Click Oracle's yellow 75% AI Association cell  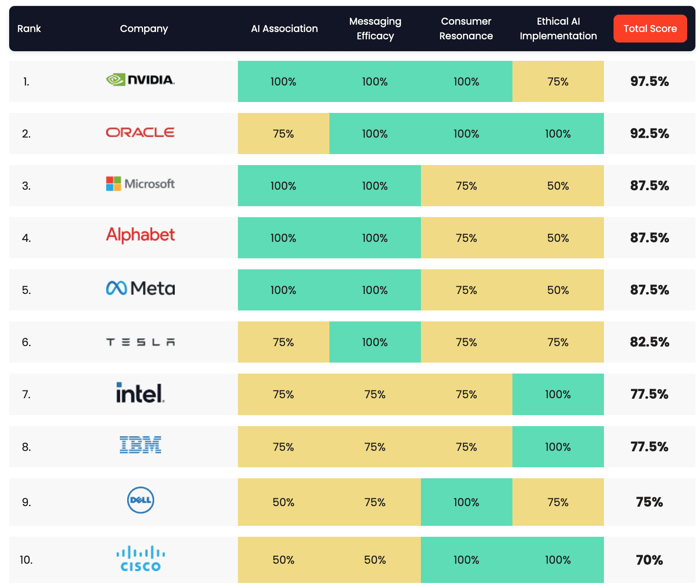coord(283,134)
